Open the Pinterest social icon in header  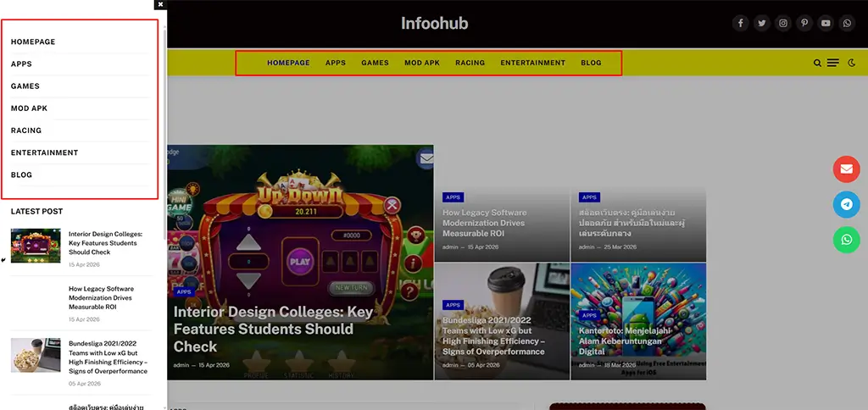coord(804,23)
